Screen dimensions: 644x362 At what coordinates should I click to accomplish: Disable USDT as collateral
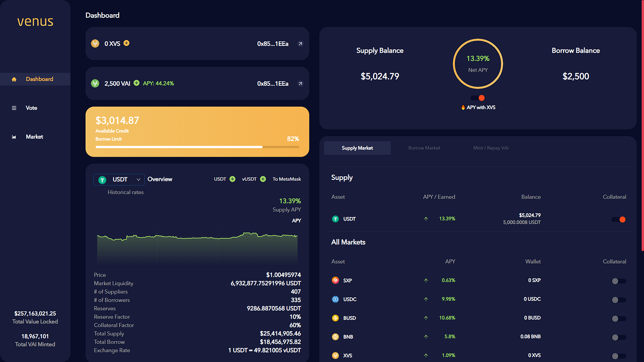point(619,220)
